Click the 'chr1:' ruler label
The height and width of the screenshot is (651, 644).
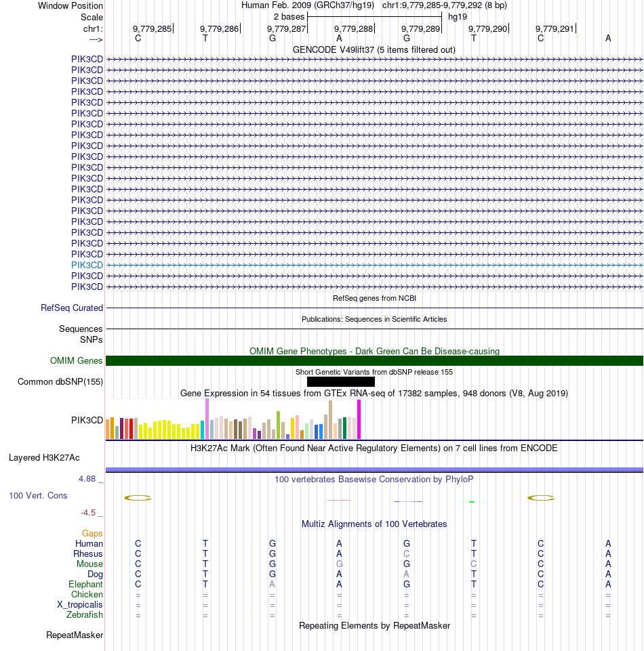click(93, 28)
